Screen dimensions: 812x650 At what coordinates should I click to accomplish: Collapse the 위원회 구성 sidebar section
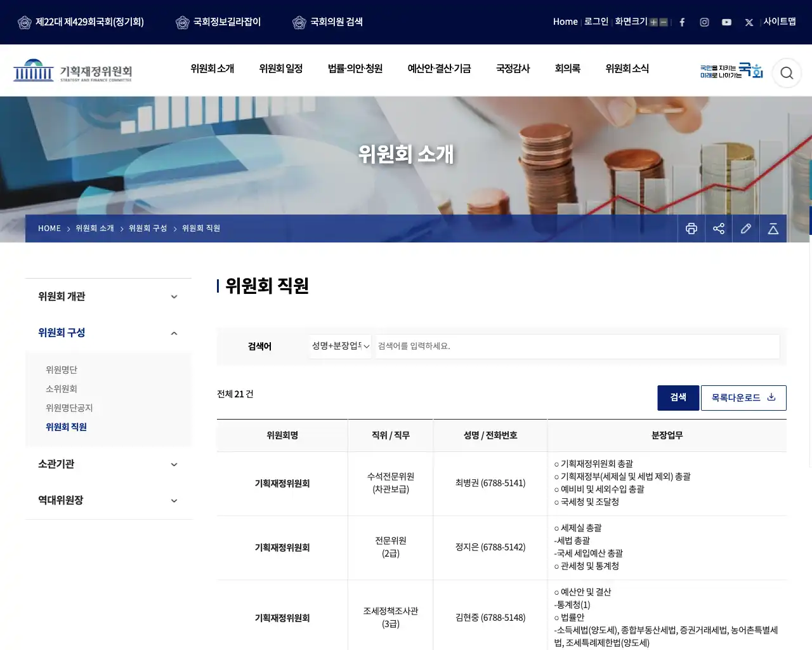click(108, 333)
